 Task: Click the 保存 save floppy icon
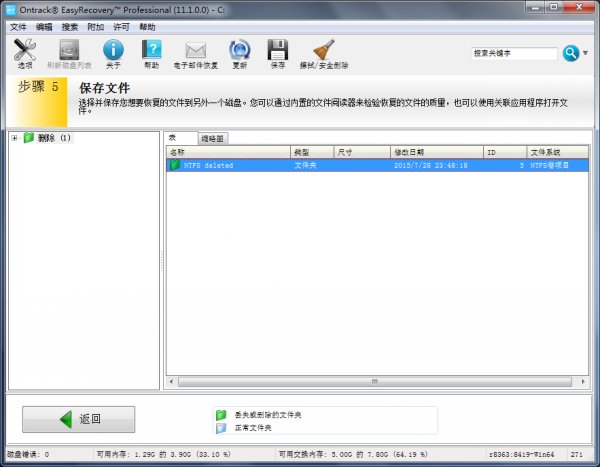click(278, 54)
